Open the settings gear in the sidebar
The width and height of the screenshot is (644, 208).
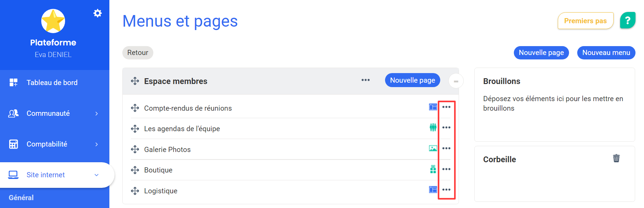pos(97,13)
